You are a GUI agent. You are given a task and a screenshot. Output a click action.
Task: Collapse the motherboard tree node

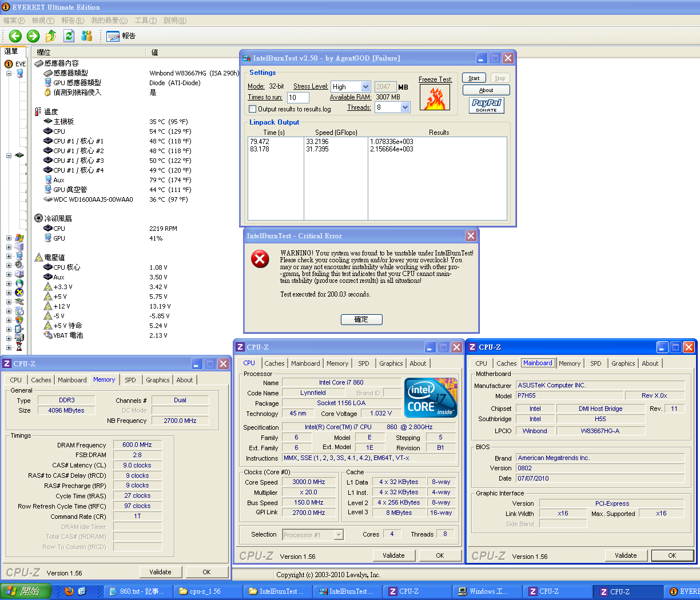[x=9, y=155]
